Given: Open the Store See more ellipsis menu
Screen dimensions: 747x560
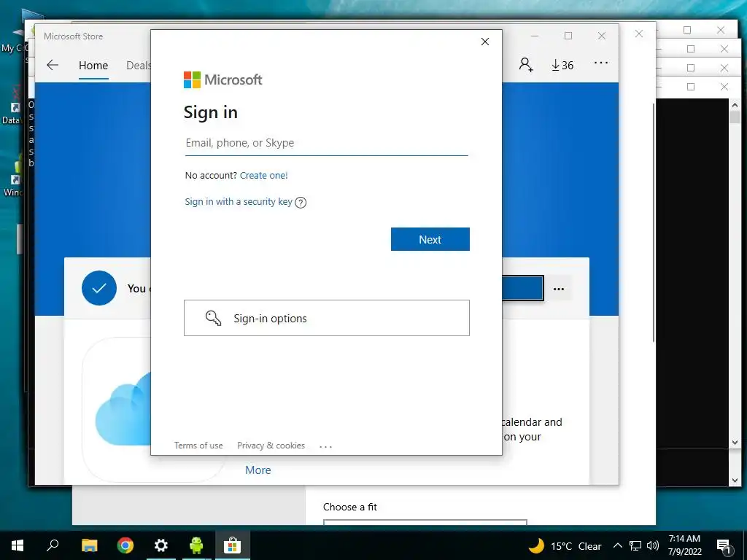Looking at the screenshot, I should point(601,63).
